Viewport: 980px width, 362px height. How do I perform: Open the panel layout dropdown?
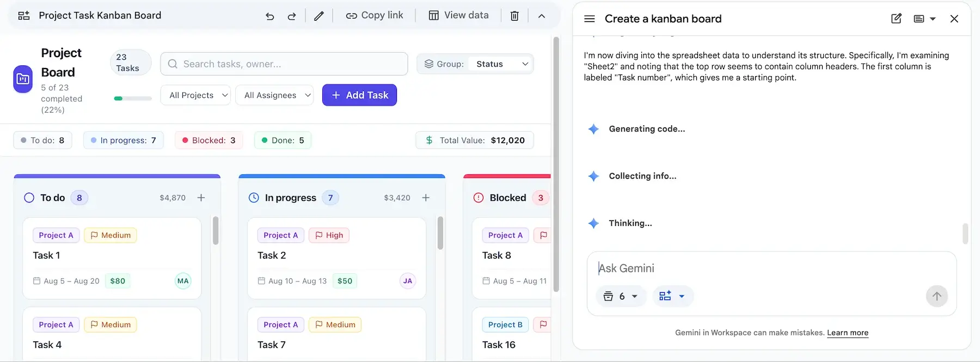pos(924,19)
